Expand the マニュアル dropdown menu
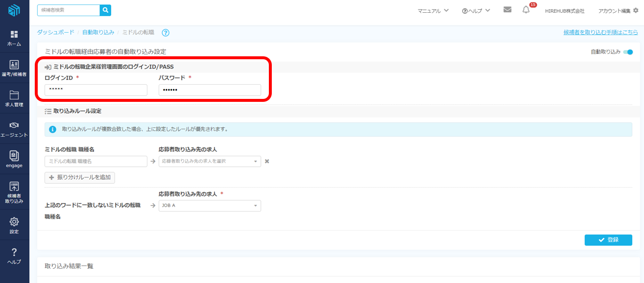The width and height of the screenshot is (644, 283). pyautogui.click(x=433, y=11)
